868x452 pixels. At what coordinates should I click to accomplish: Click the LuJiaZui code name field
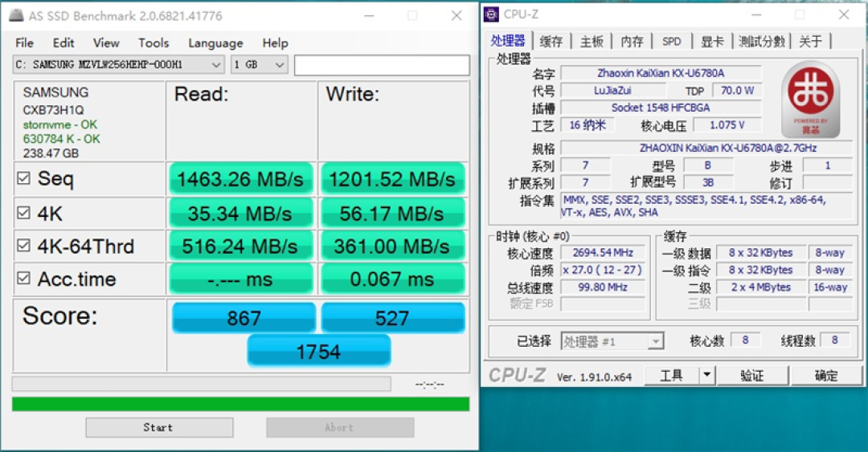(x=612, y=90)
